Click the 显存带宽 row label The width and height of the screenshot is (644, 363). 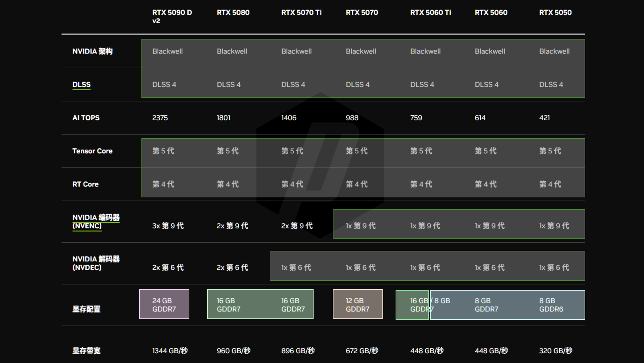pyautogui.click(x=86, y=350)
